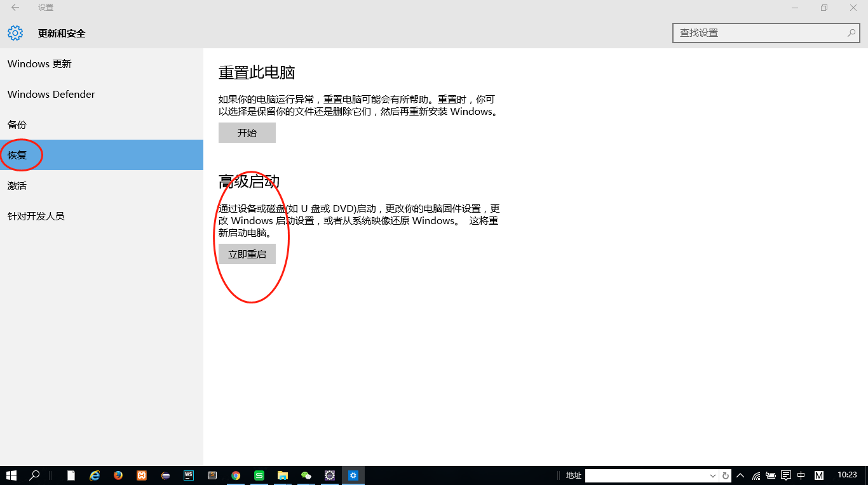This screenshot has width=868, height=485.
Task: Open the 10:23 clock in tray
Action: click(x=847, y=475)
